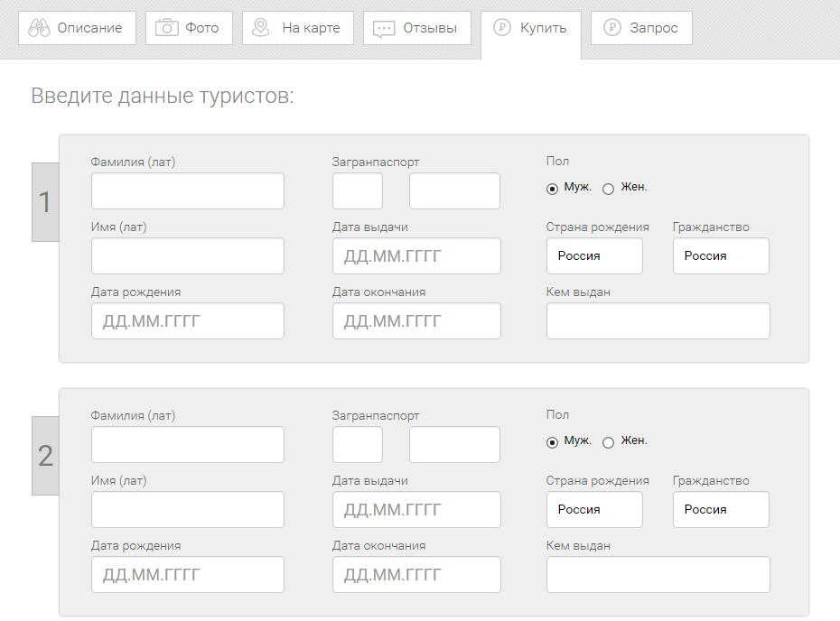This screenshot has height=621, width=840.
Task: Go to the Отзывы tab
Action: click(x=417, y=28)
